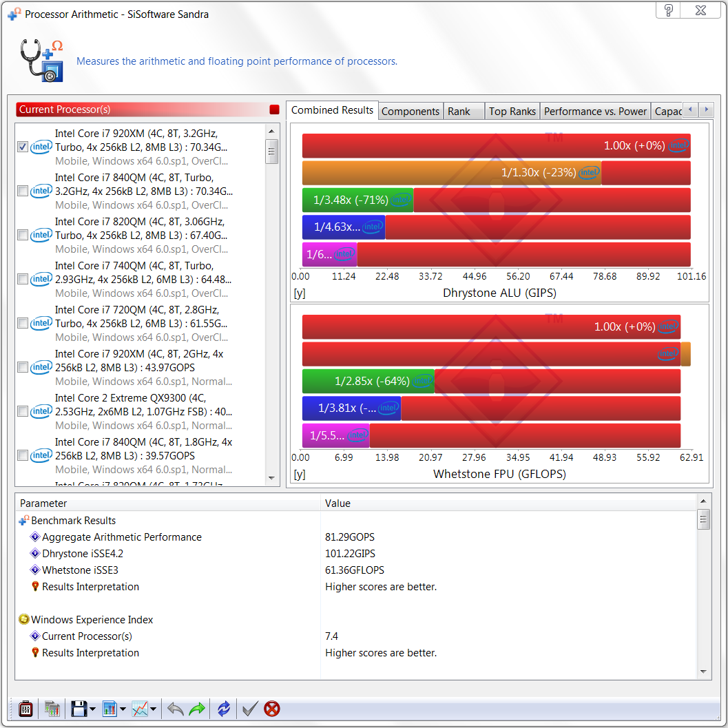This screenshot has width=728, height=728.
Task: Click the Benchmark Results section icon
Action: point(24,521)
